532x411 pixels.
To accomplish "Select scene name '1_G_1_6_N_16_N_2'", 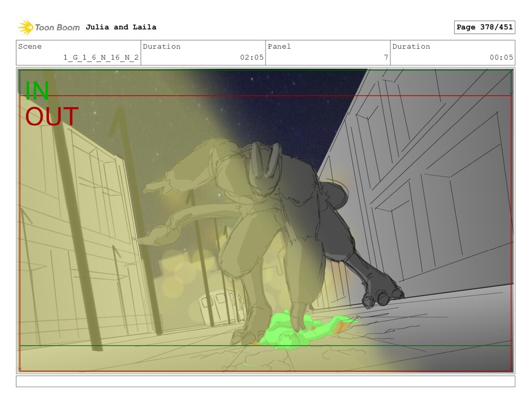I will click(101, 57).
